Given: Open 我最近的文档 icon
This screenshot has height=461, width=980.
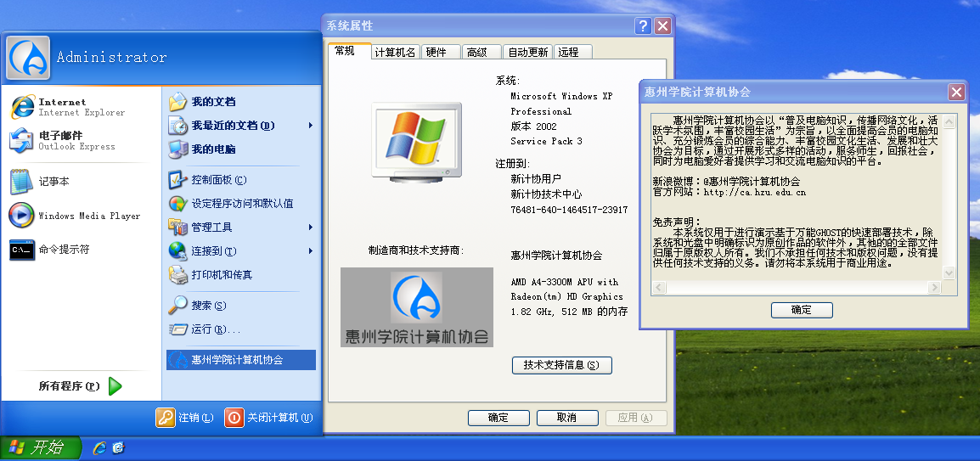Looking at the screenshot, I should [178, 126].
